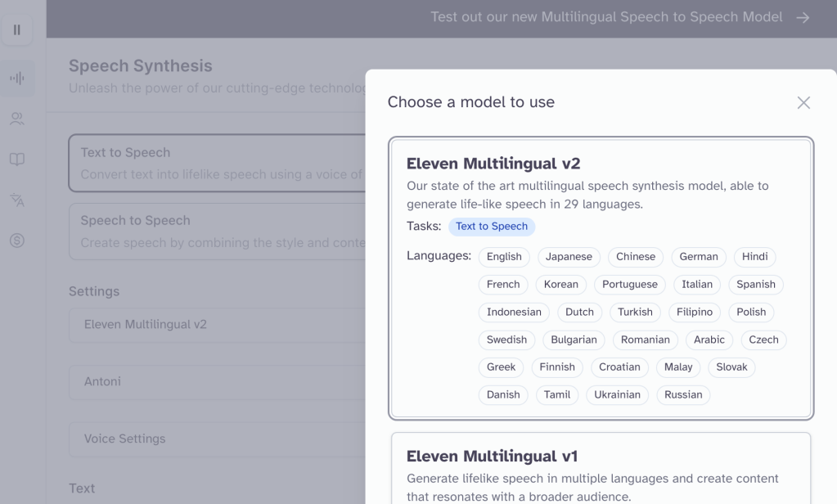
Task: Open the Antoni voice dropdown
Action: point(218,382)
